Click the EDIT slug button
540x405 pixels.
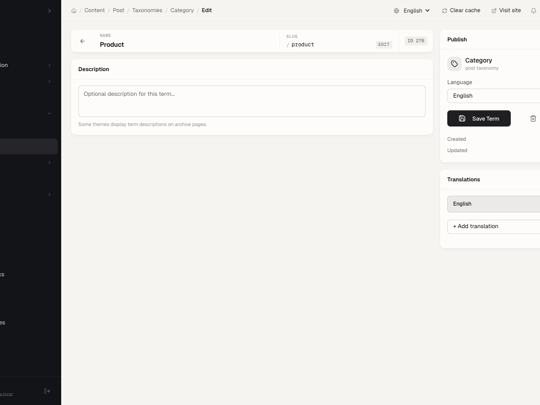384,44
